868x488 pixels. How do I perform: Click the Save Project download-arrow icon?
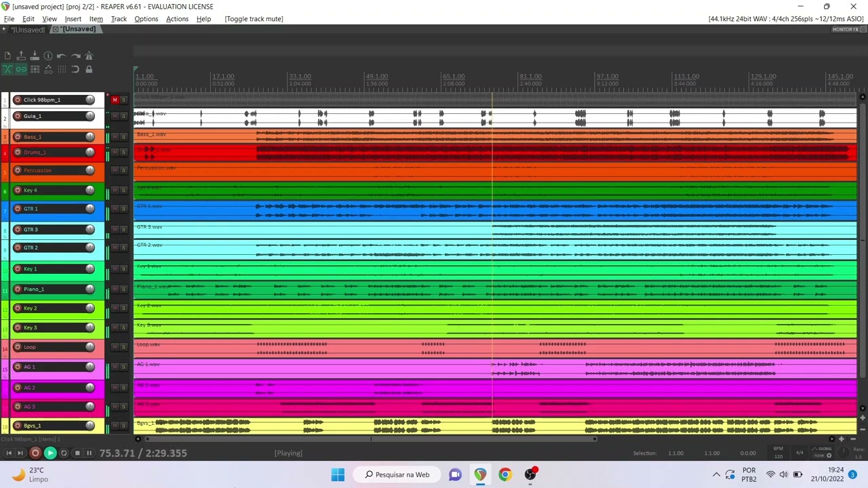(x=35, y=56)
